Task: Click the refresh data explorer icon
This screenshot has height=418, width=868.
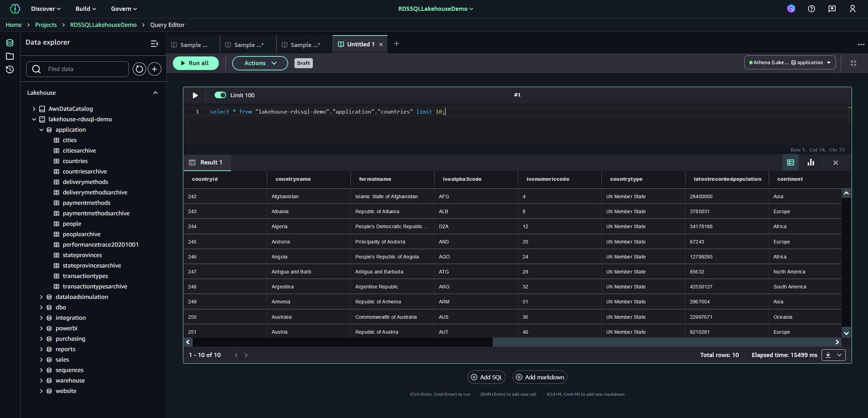Action: coord(139,69)
